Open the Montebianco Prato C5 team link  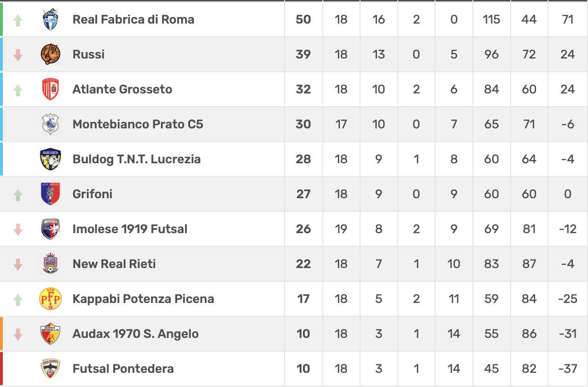138,124
